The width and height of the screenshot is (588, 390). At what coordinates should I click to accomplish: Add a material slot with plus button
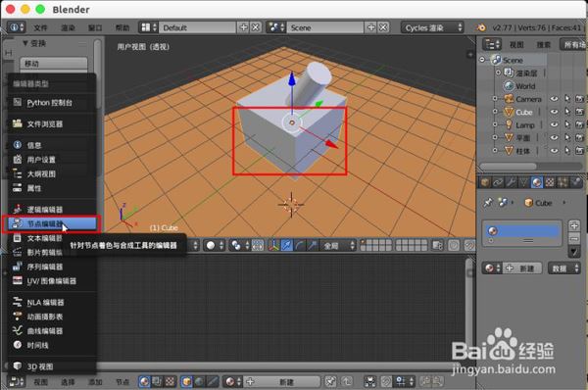click(x=574, y=225)
